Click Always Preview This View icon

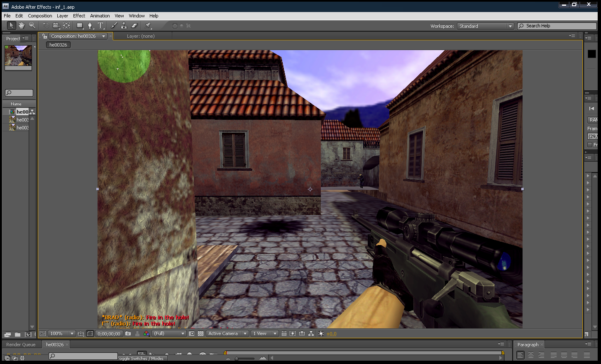43,333
